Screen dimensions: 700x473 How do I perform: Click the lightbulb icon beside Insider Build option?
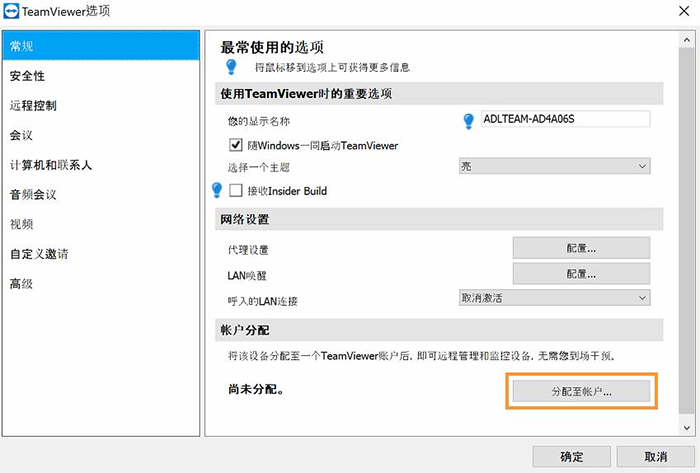point(217,190)
